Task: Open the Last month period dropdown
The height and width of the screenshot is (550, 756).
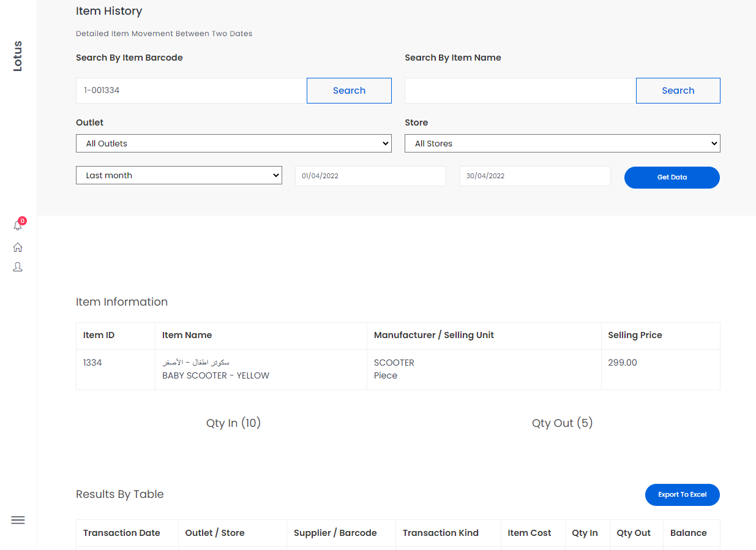Action: [179, 175]
